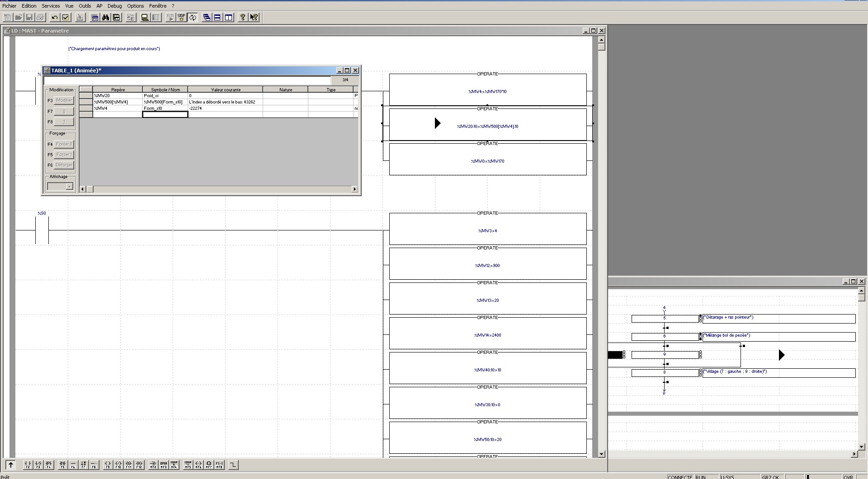Toggle the validate checkmark toolbar button
868x479 pixels.
[x=66, y=18]
